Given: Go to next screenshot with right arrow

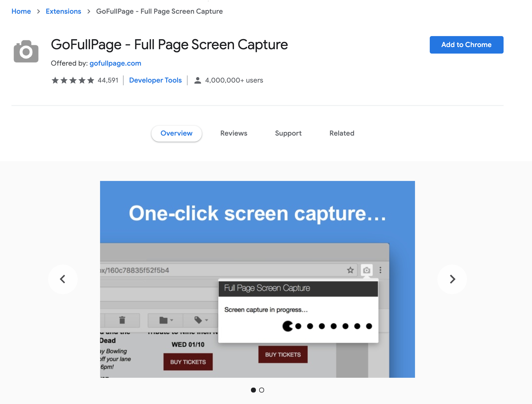Looking at the screenshot, I should tap(452, 279).
